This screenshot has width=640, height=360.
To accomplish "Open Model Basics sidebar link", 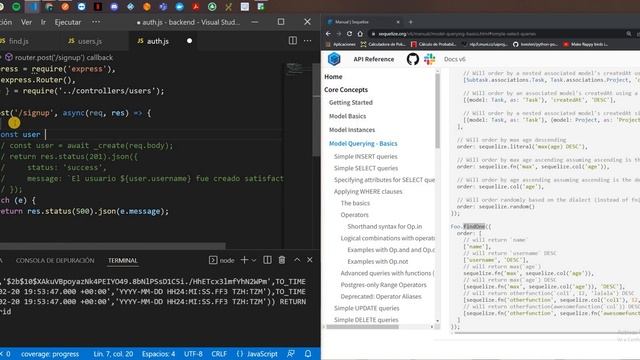I will click(x=347, y=116).
